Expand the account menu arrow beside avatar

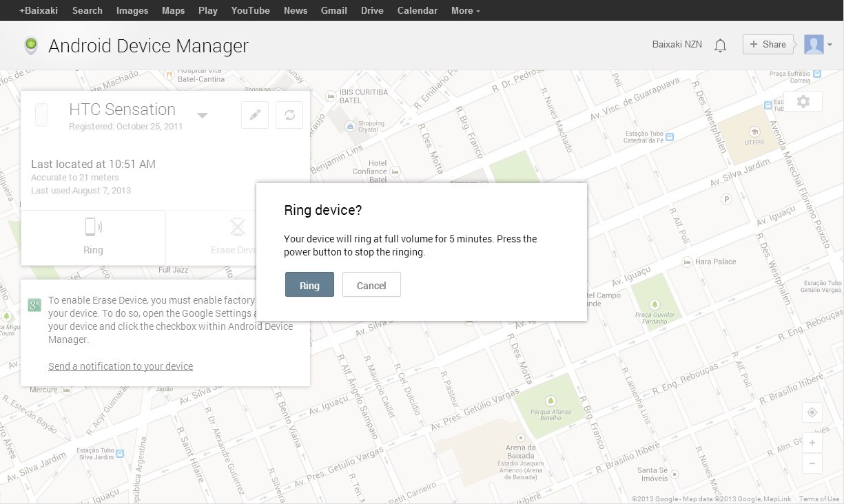(x=830, y=45)
